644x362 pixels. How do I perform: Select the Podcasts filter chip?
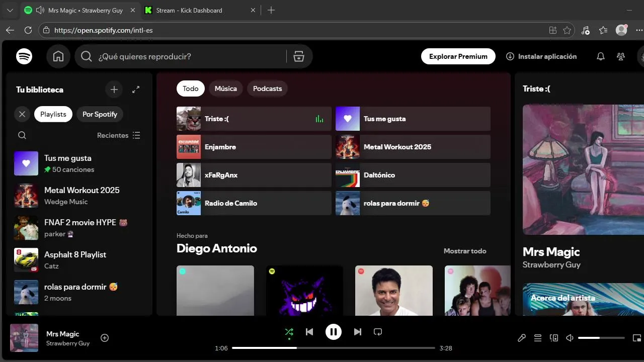click(267, 88)
